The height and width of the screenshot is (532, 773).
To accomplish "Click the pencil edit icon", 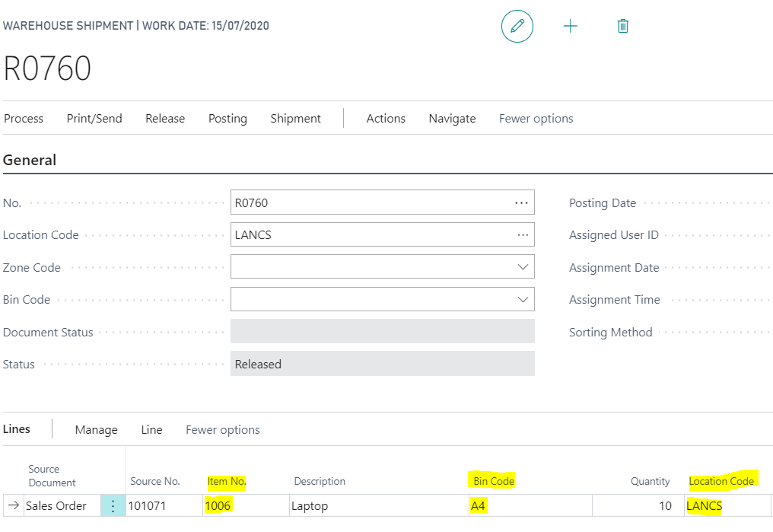I will (x=517, y=27).
